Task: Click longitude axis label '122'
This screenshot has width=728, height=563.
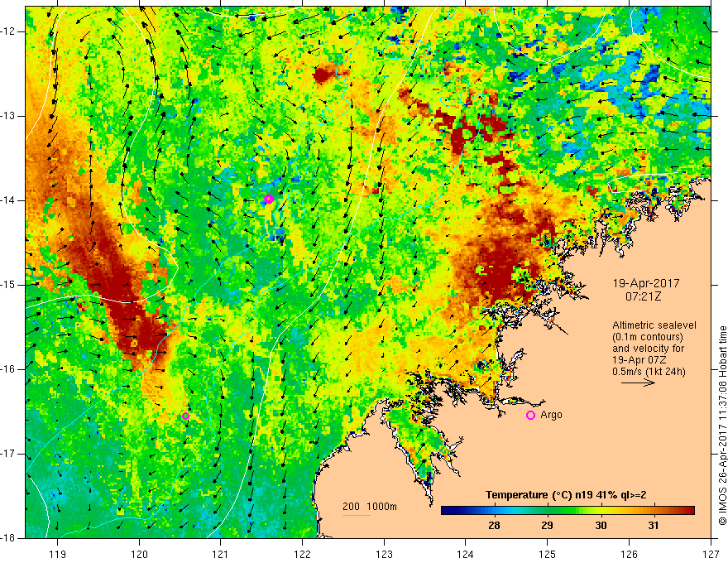Action: click(302, 554)
